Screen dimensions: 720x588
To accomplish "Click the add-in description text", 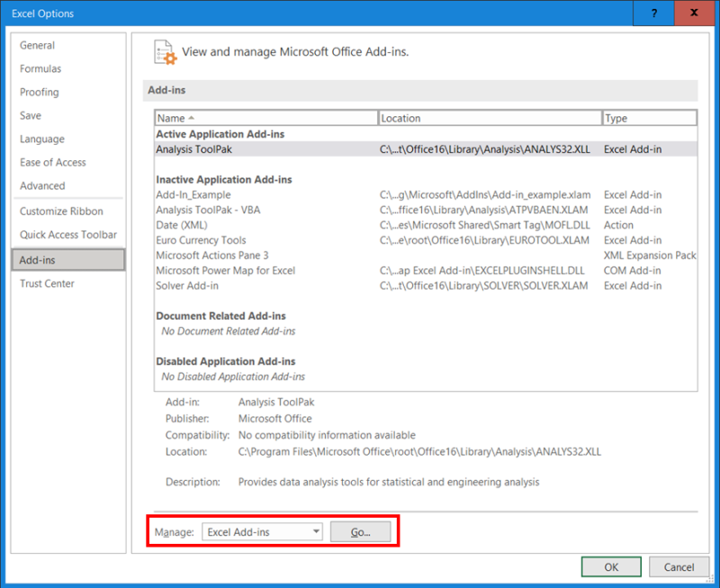I will (x=389, y=482).
